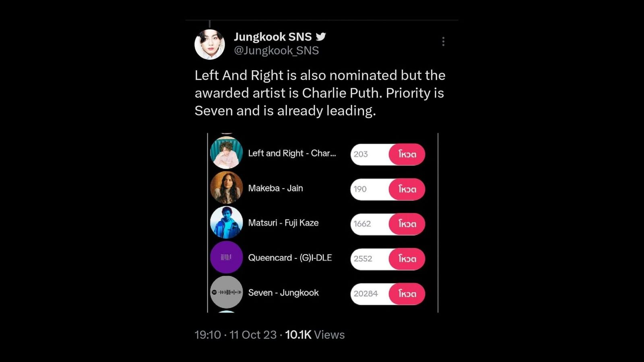Expand the truncated title Left and Right - Char...
This screenshot has width=644, height=362.
[x=293, y=153]
